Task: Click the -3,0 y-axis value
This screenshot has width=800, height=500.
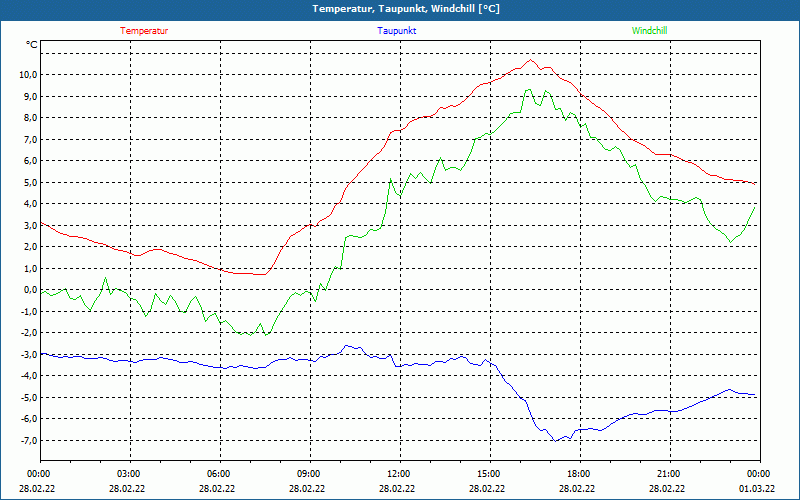Action: [29, 354]
